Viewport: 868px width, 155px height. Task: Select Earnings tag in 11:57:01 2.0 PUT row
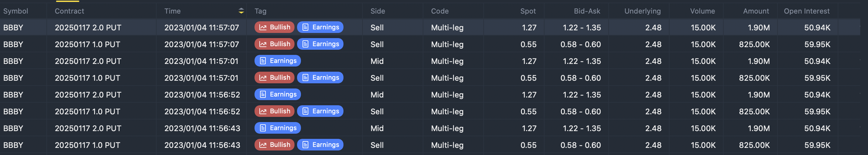(x=278, y=61)
